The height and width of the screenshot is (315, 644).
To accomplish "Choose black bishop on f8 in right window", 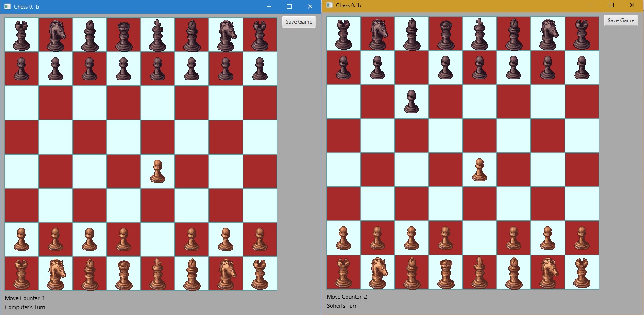I will 514,34.
